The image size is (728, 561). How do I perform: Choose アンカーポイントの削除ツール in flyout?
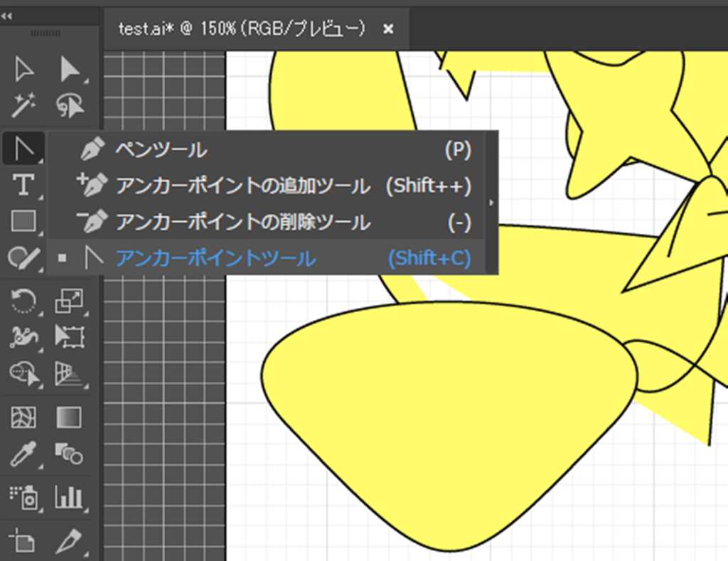[242, 223]
